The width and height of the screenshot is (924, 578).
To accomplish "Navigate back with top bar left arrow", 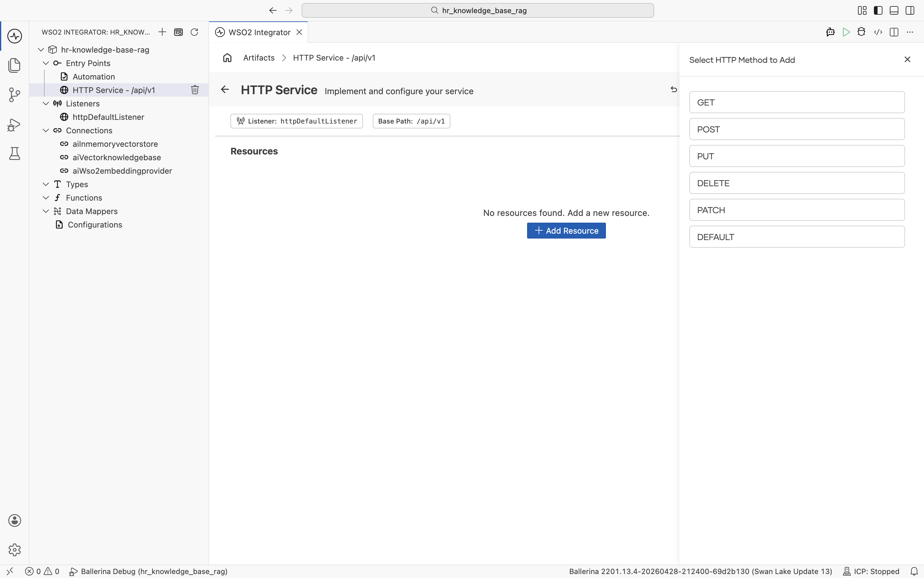I will pos(273,10).
